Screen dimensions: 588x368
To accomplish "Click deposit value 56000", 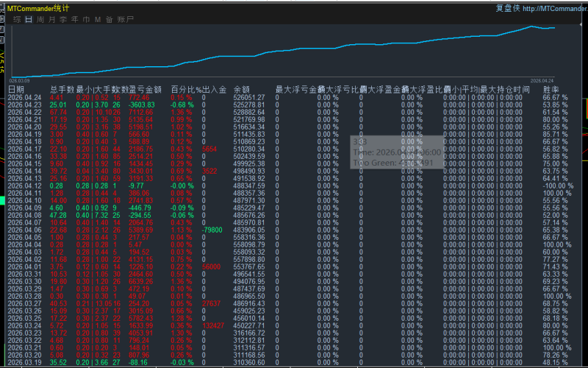I will tap(211, 267).
